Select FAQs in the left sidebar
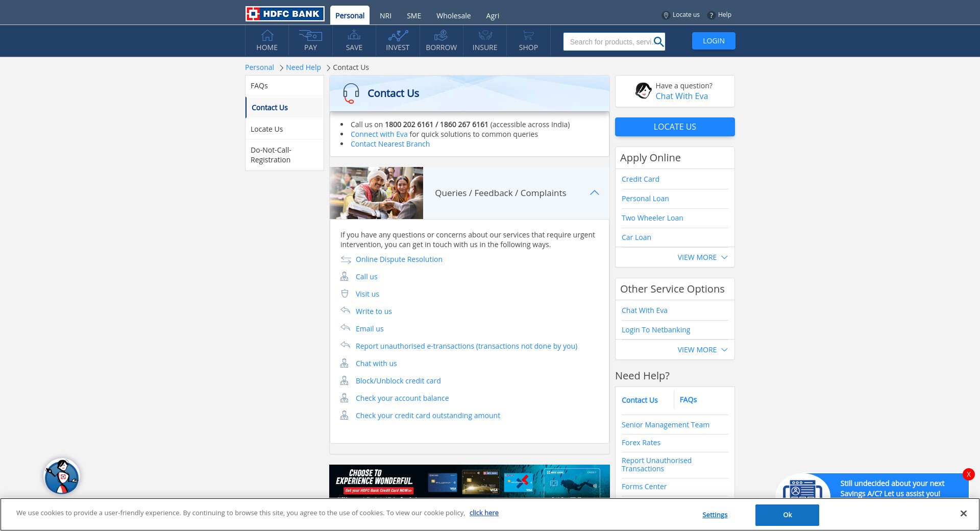980x531 pixels. tap(259, 86)
